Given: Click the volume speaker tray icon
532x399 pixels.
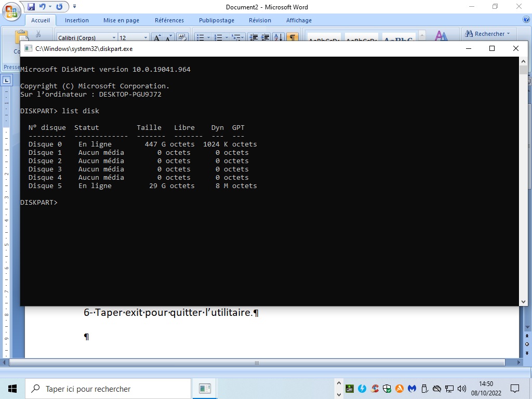Looking at the screenshot, I should [x=462, y=389].
